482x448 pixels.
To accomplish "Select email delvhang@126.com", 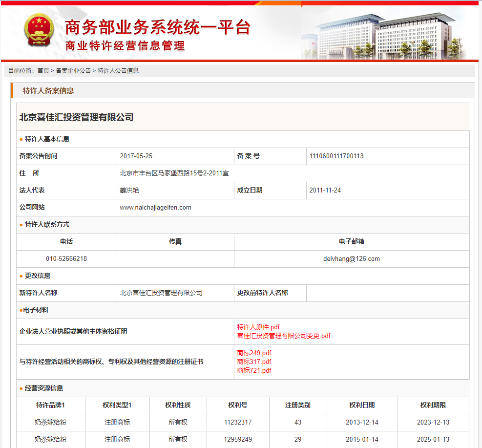I will click(351, 258).
